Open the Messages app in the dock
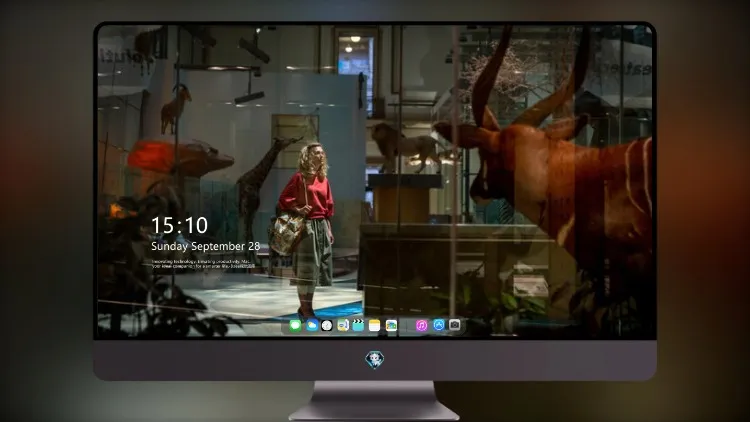This screenshot has width=750, height=422. 295,326
